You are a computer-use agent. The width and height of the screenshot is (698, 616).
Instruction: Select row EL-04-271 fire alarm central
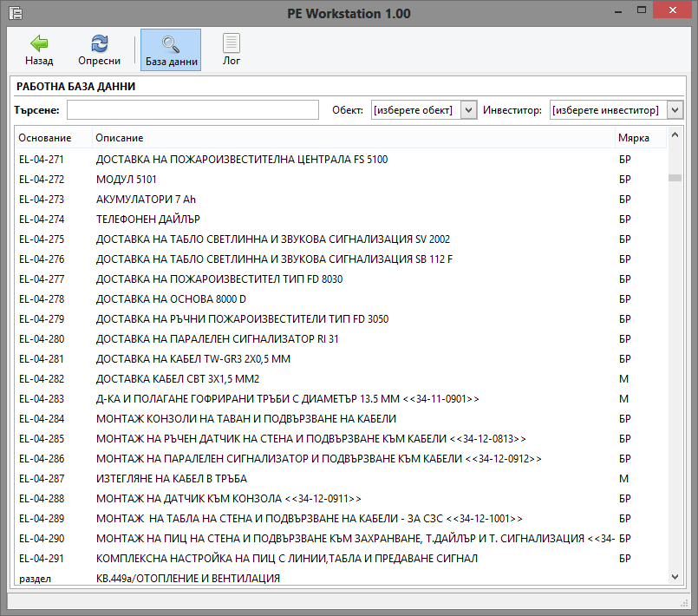(242, 160)
